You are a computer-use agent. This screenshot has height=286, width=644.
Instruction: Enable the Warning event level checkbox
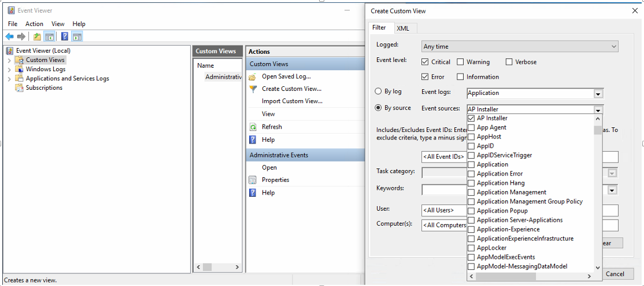[x=460, y=62]
